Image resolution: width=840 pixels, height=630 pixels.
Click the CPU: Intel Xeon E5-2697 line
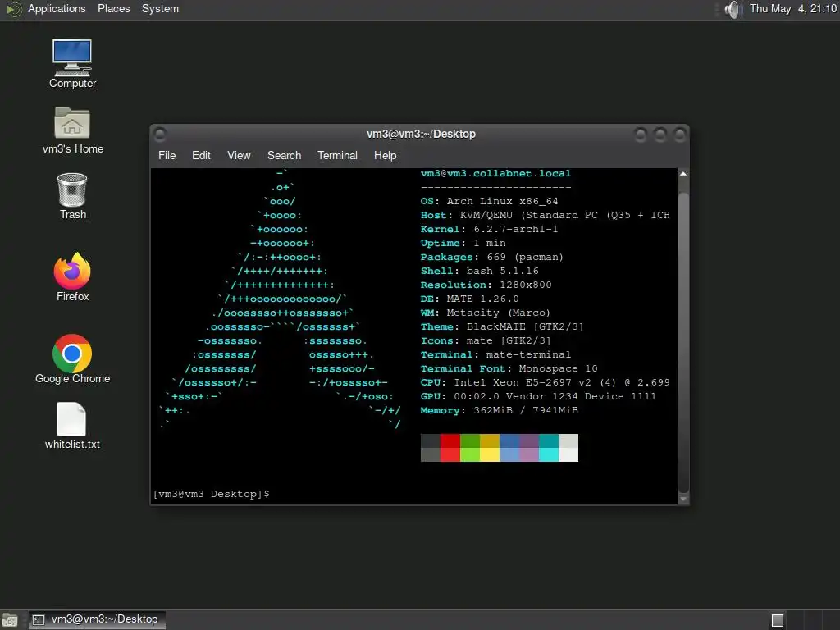(x=546, y=382)
